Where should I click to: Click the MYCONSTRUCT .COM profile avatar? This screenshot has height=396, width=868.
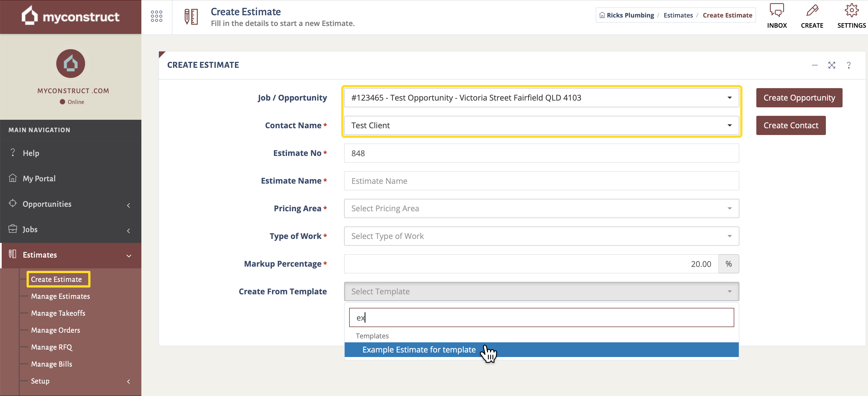pyautogui.click(x=70, y=63)
